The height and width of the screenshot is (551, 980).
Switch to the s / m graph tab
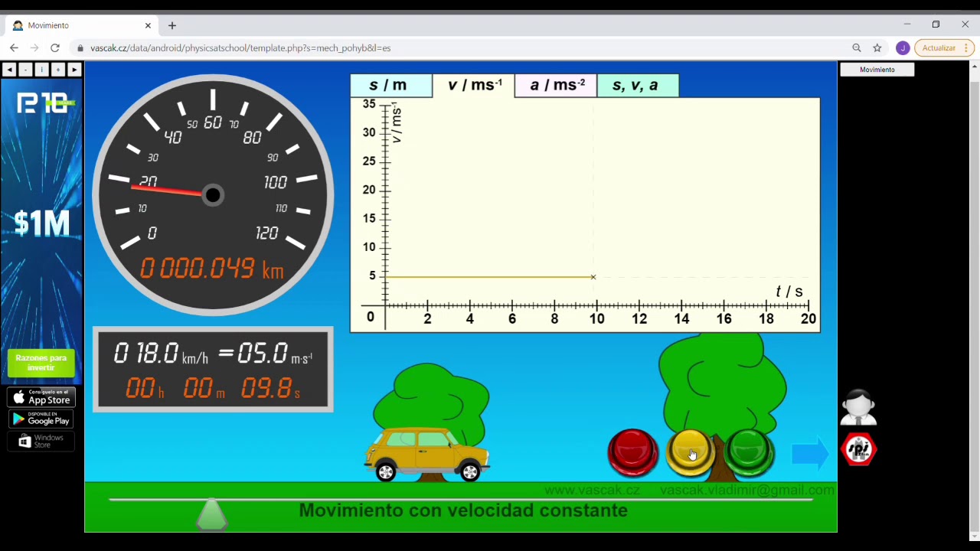coord(390,85)
